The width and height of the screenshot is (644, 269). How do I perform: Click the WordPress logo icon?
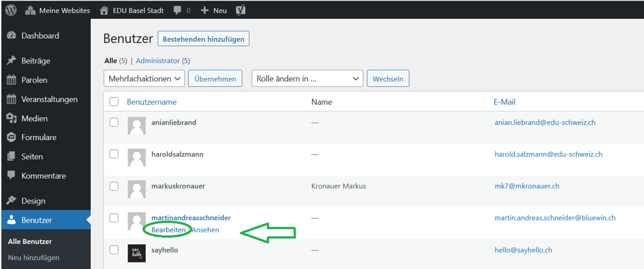point(11,10)
